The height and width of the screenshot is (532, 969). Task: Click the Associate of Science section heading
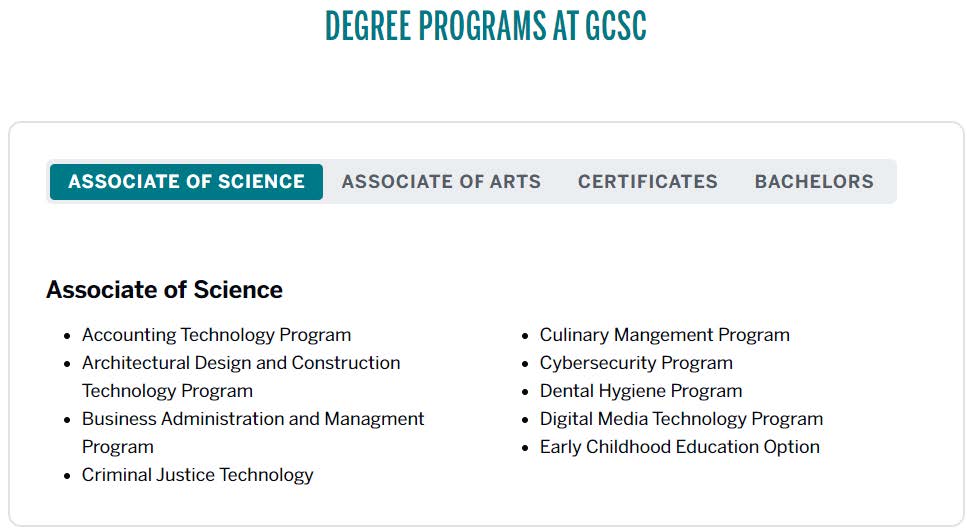(x=164, y=290)
